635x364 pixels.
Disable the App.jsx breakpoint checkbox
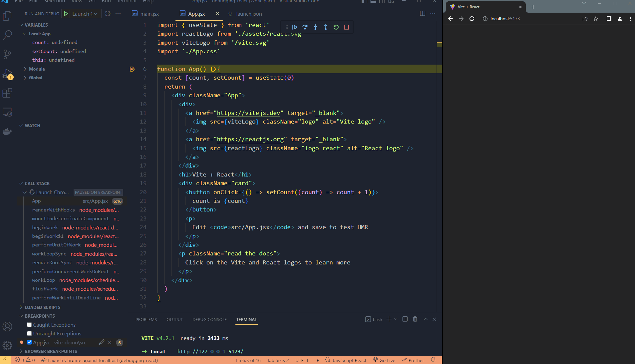click(29, 342)
